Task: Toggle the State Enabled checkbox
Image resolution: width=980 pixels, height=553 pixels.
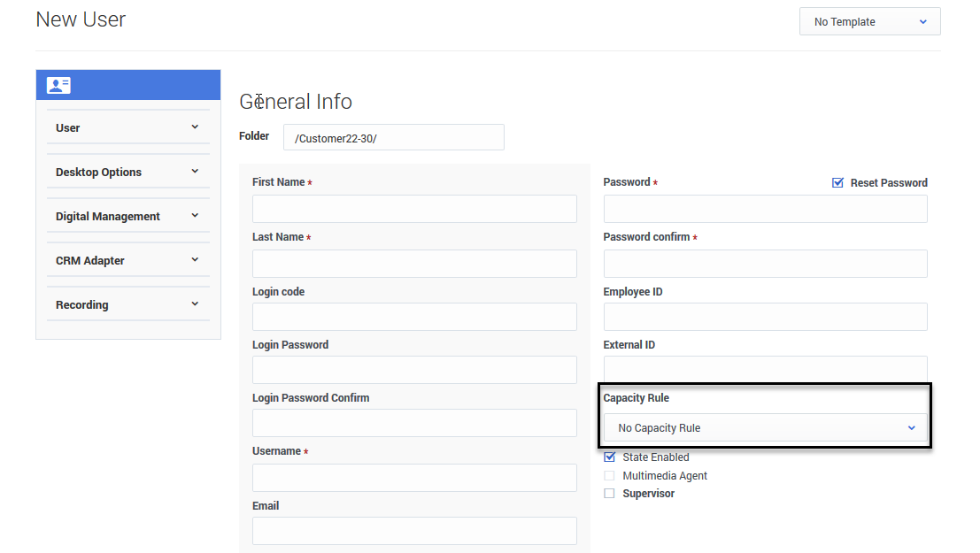Action: point(609,457)
